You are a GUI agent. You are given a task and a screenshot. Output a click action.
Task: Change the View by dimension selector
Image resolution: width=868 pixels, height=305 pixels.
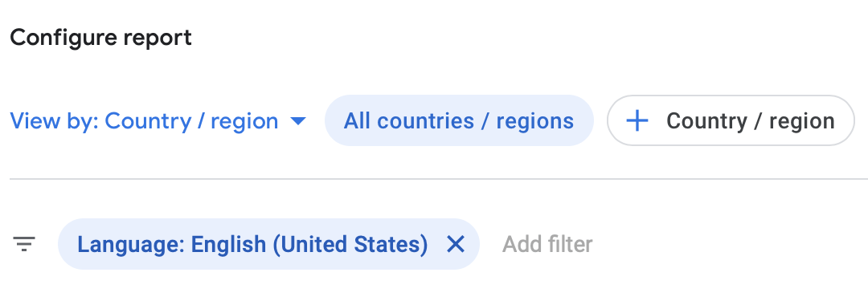click(x=158, y=121)
